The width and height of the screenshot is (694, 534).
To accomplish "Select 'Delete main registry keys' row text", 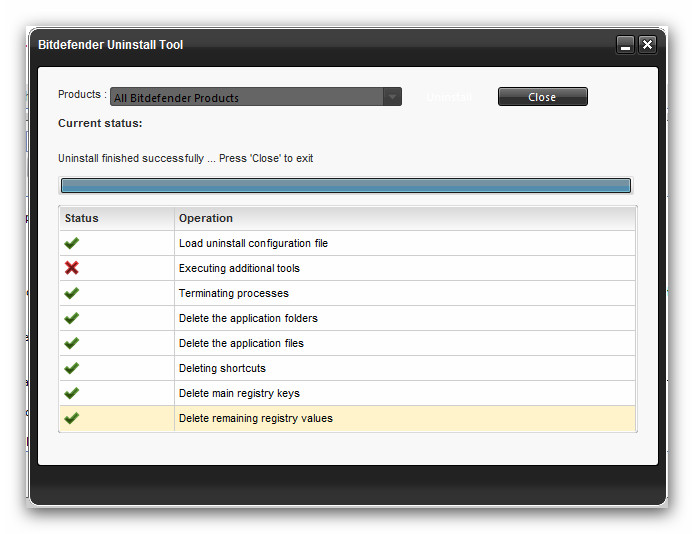I will tap(239, 393).
